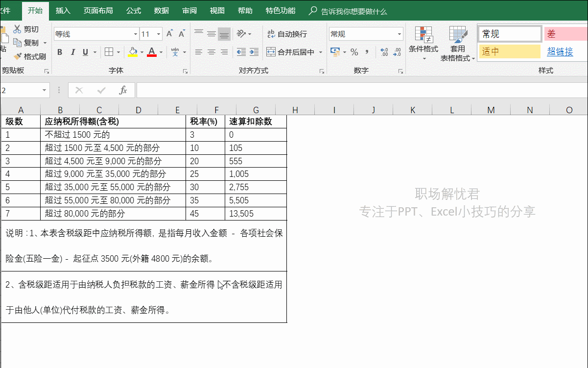This screenshot has width=588, height=368.
Task: Open Format as Table (套用表格格式)
Action: coord(458,44)
